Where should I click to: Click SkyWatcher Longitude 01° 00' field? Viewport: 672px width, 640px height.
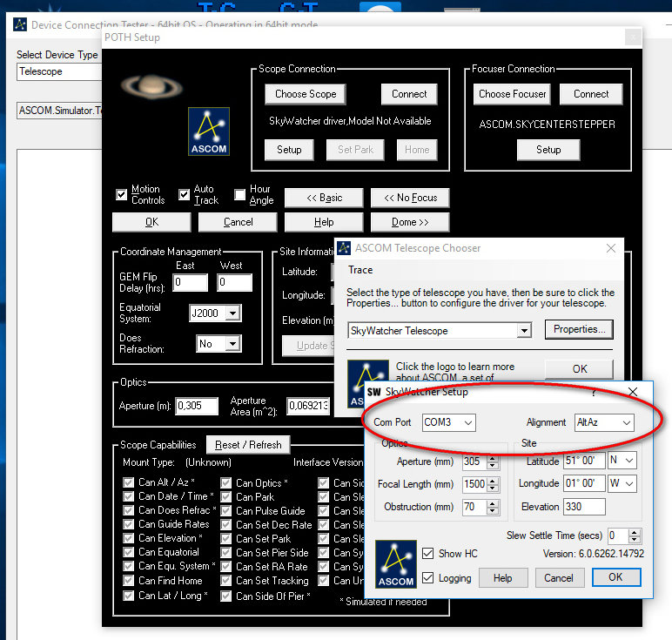[x=584, y=483]
